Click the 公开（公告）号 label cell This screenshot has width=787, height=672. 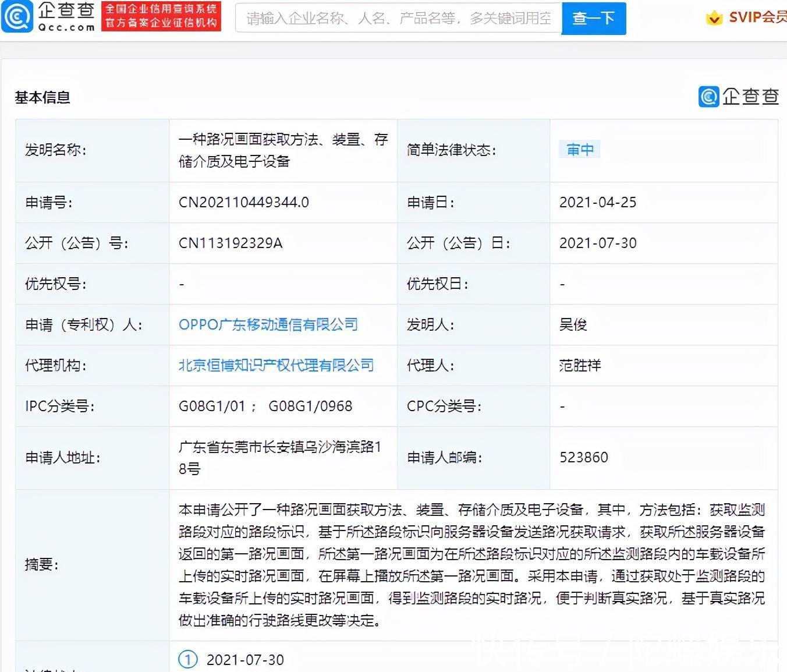point(93,243)
